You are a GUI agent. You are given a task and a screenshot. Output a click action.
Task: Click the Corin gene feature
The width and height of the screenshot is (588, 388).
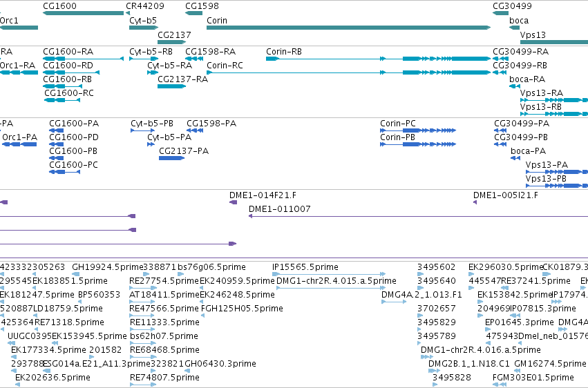click(x=349, y=28)
